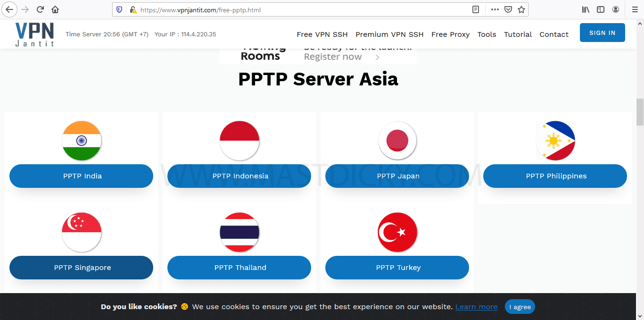Open the Tutorial menu
The width and height of the screenshot is (644, 320).
coord(518,34)
